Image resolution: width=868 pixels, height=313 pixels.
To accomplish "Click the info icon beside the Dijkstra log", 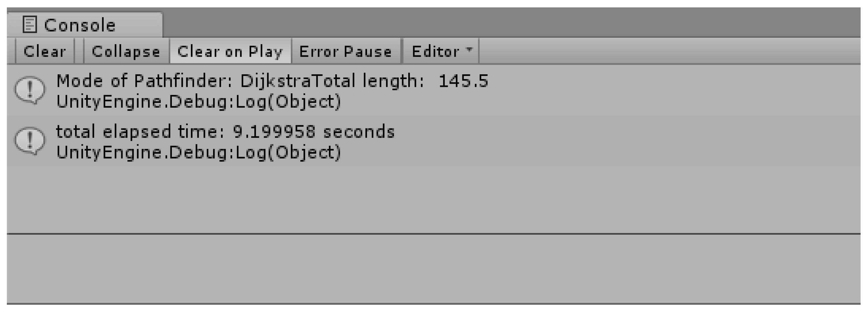I will pos(30,90).
